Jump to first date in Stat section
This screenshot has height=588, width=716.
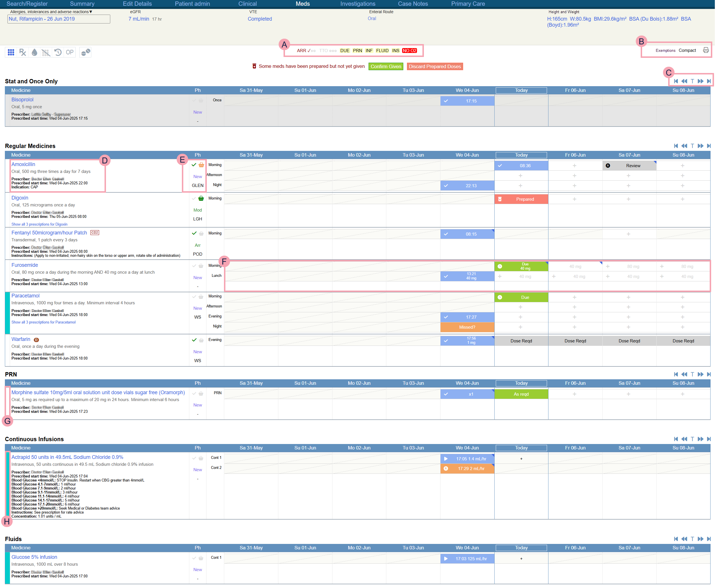pyautogui.click(x=676, y=81)
